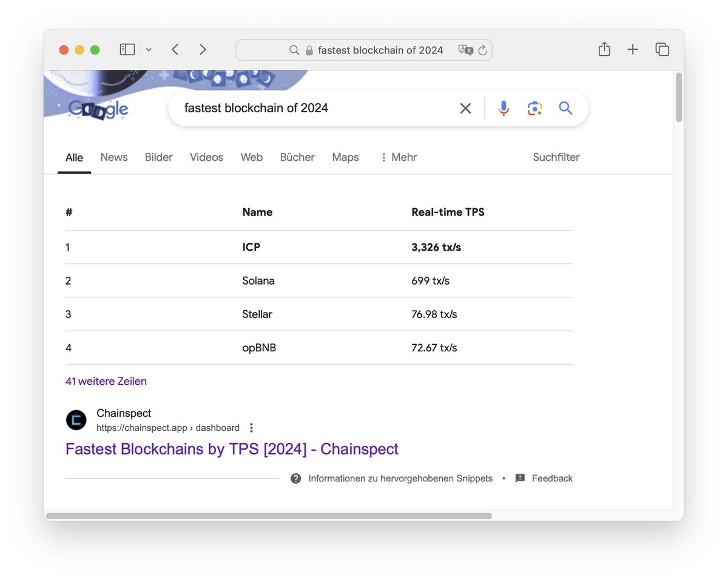Switch to the Maps tab

point(345,157)
